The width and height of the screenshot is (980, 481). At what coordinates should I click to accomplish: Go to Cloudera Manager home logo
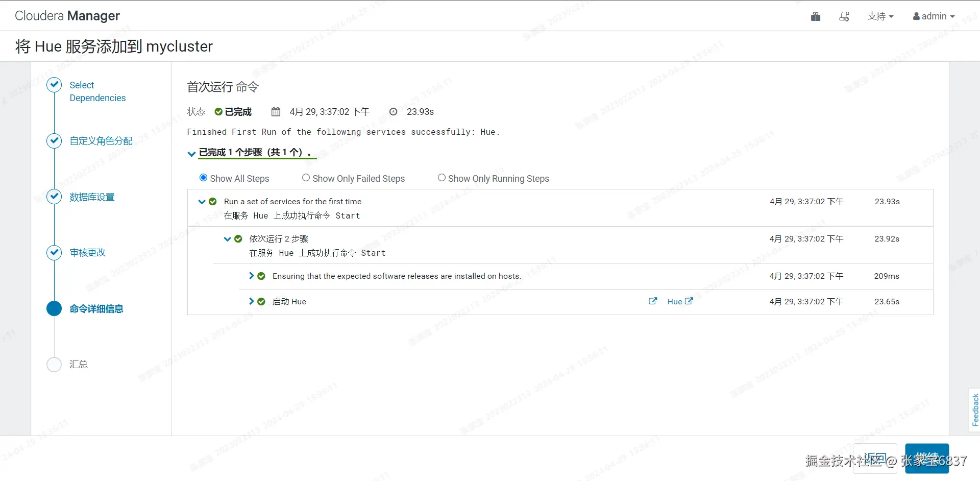tap(67, 16)
